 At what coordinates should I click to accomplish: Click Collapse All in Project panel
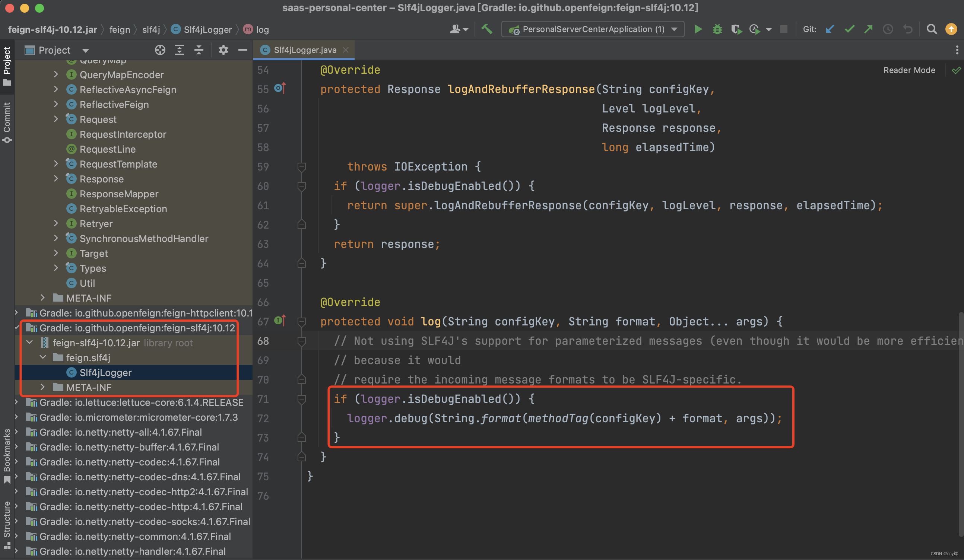click(199, 50)
